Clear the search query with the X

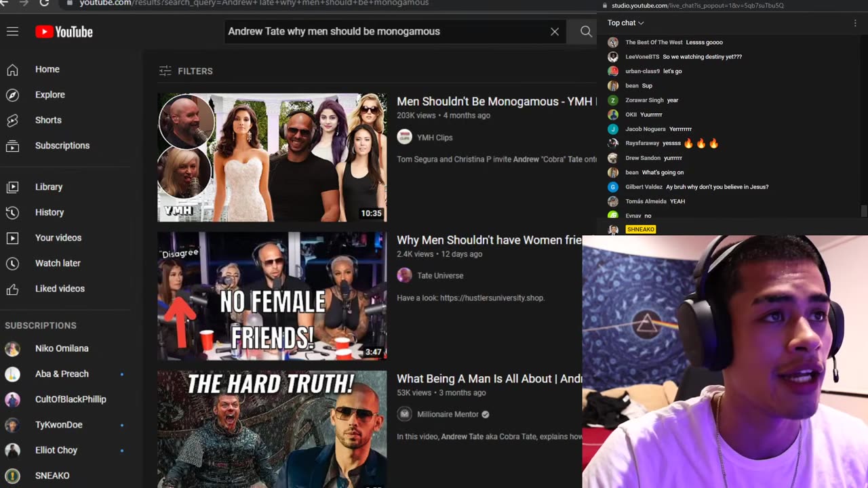(555, 31)
